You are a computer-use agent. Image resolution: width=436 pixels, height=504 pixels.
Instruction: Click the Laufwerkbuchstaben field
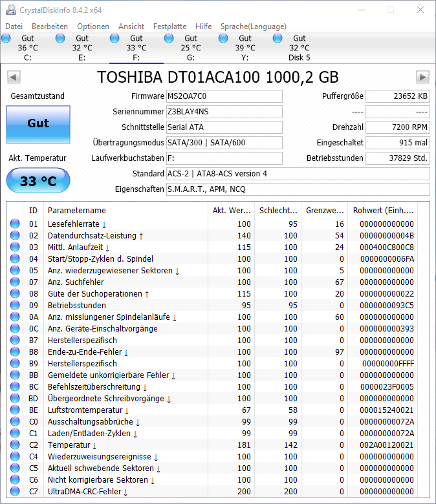(224, 158)
